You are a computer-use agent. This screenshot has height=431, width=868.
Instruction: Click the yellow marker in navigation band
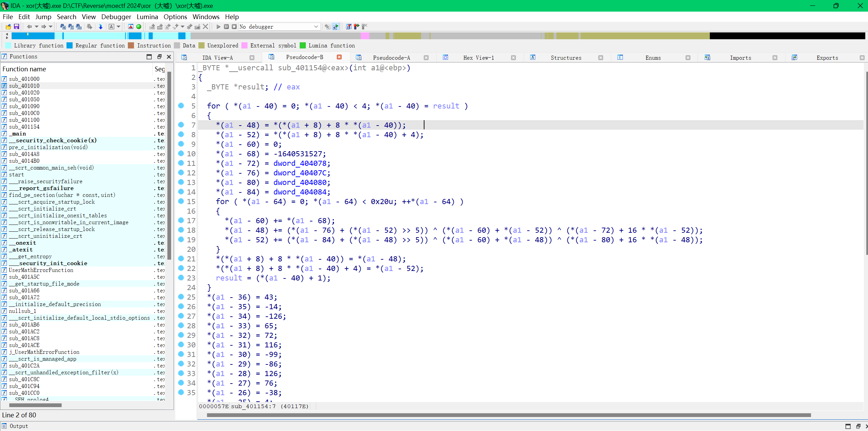pyautogui.click(x=28, y=34)
